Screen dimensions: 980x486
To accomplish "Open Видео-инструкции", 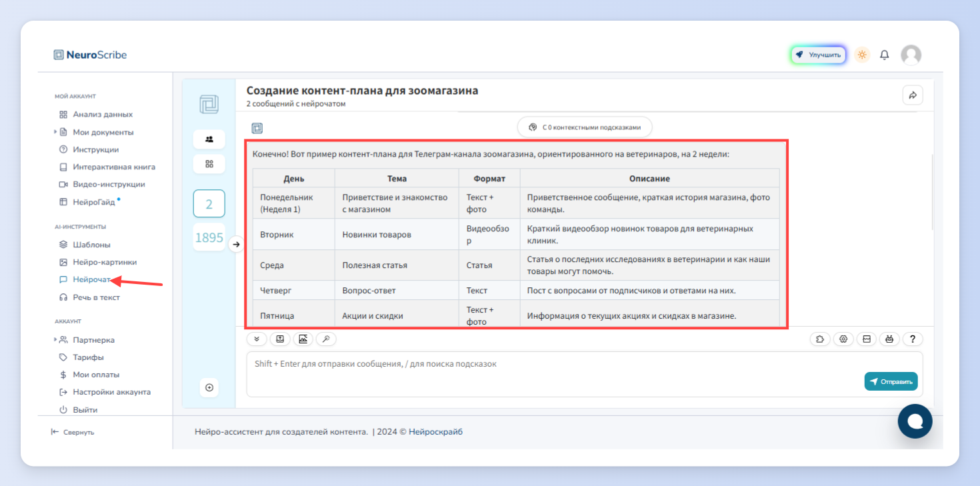I will tap(109, 184).
